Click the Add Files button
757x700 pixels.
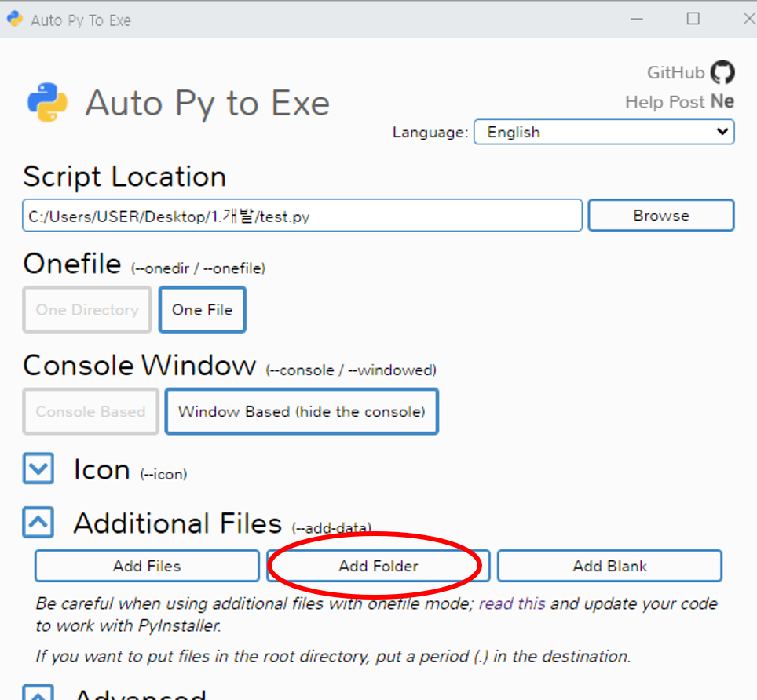point(147,566)
